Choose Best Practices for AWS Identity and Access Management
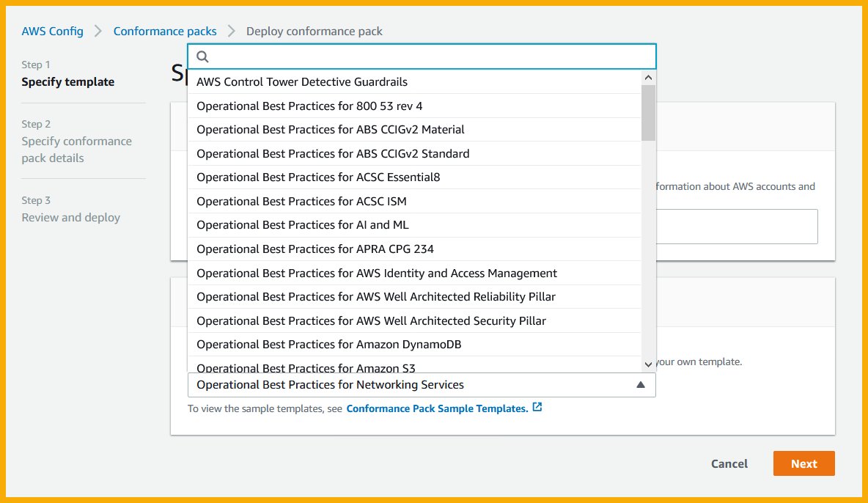 [x=414, y=273]
